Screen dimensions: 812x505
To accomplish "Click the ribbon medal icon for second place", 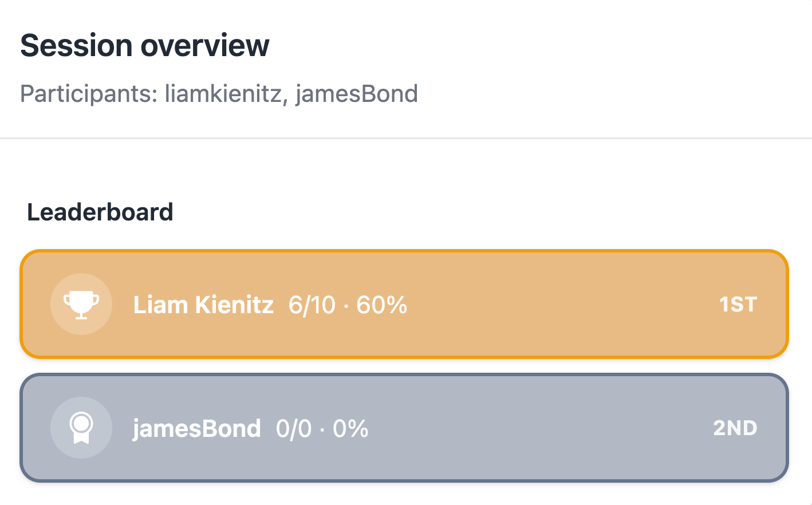I will (x=81, y=428).
